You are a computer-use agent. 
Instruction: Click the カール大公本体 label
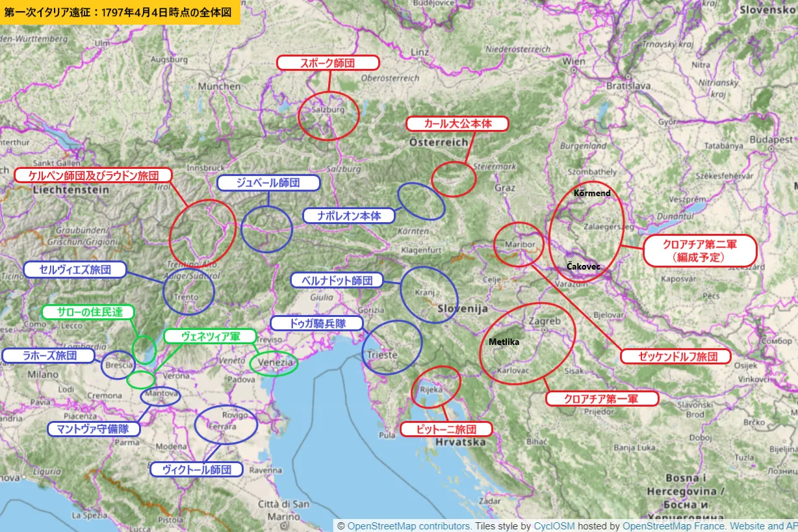pos(457,124)
